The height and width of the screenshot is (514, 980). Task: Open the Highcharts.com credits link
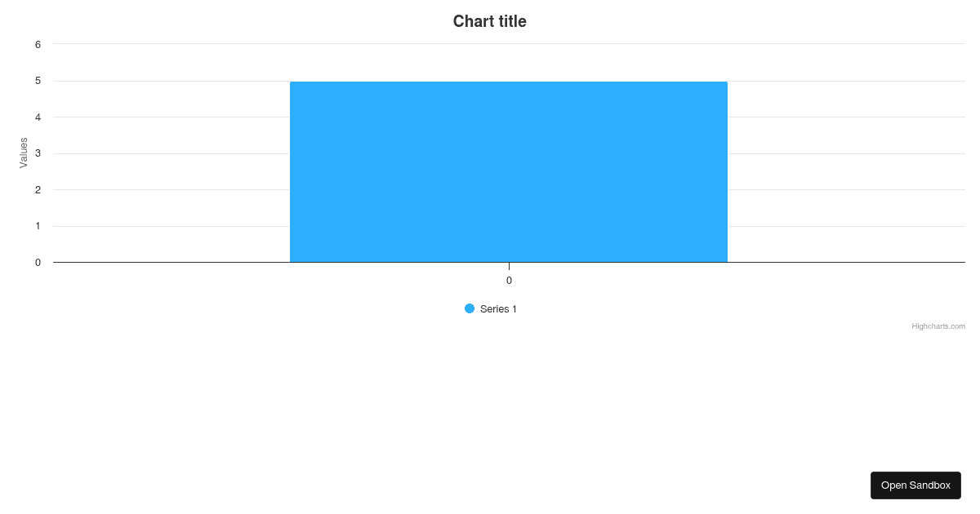click(x=938, y=326)
